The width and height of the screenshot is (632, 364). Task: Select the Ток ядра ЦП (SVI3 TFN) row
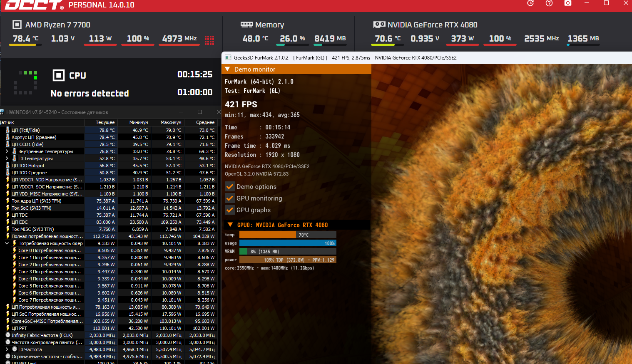(x=109, y=201)
